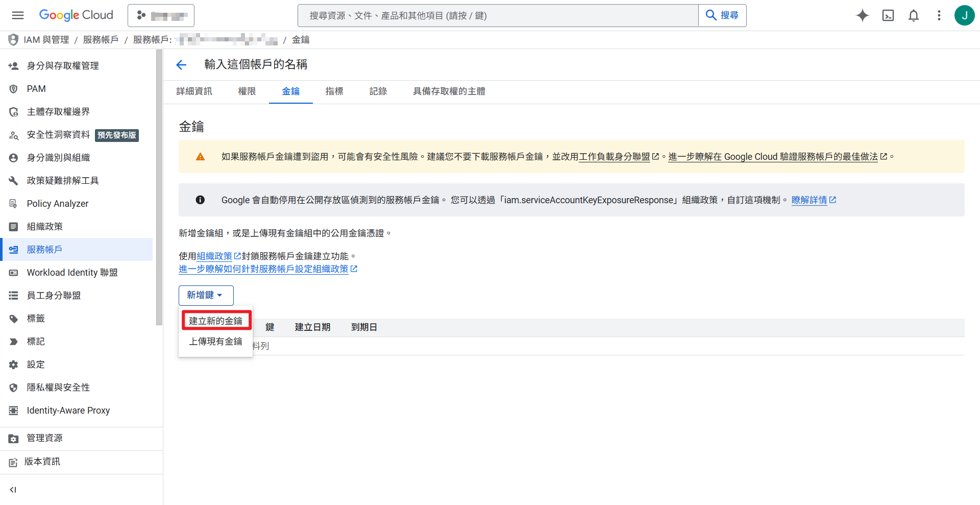This screenshot has height=505, width=980.
Task: View notifications via the bell icon
Action: tap(913, 15)
